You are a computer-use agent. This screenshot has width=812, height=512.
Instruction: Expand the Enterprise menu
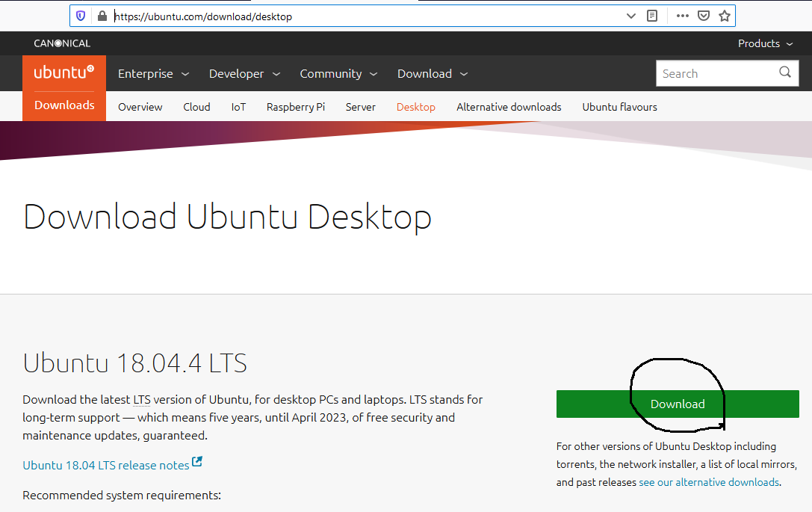(153, 73)
